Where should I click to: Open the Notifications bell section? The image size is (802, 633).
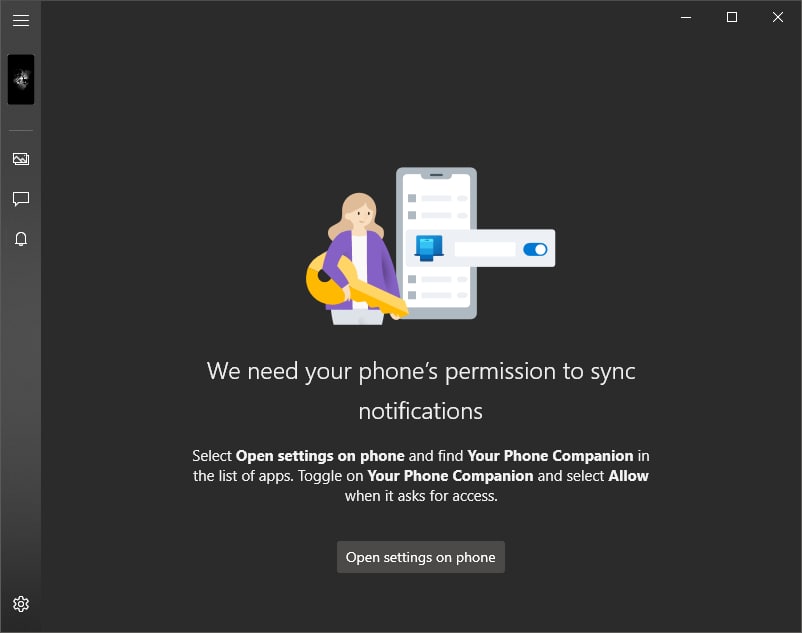click(x=21, y=239)
